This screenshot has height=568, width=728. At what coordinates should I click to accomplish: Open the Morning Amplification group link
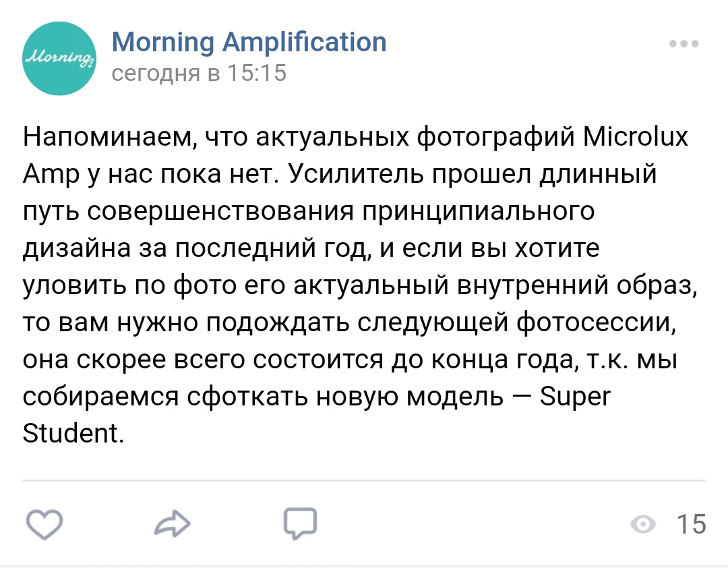tap(249, 42)
